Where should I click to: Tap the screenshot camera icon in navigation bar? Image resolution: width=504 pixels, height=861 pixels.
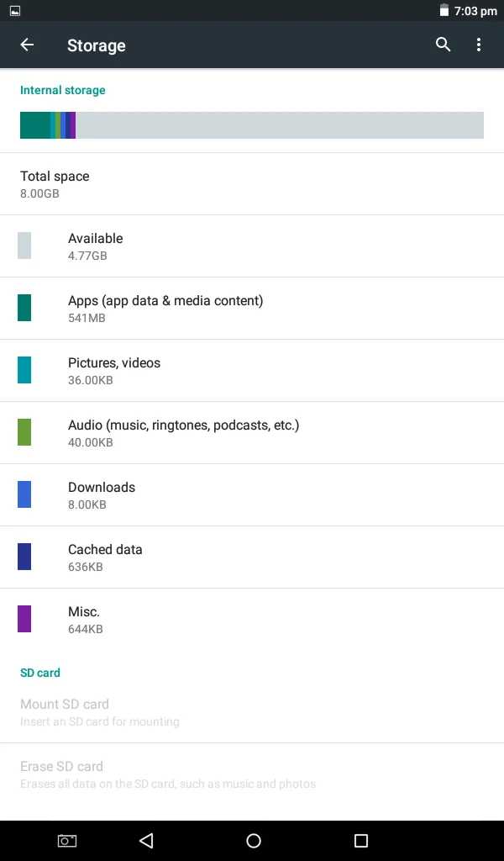click(x=67, y=841)
